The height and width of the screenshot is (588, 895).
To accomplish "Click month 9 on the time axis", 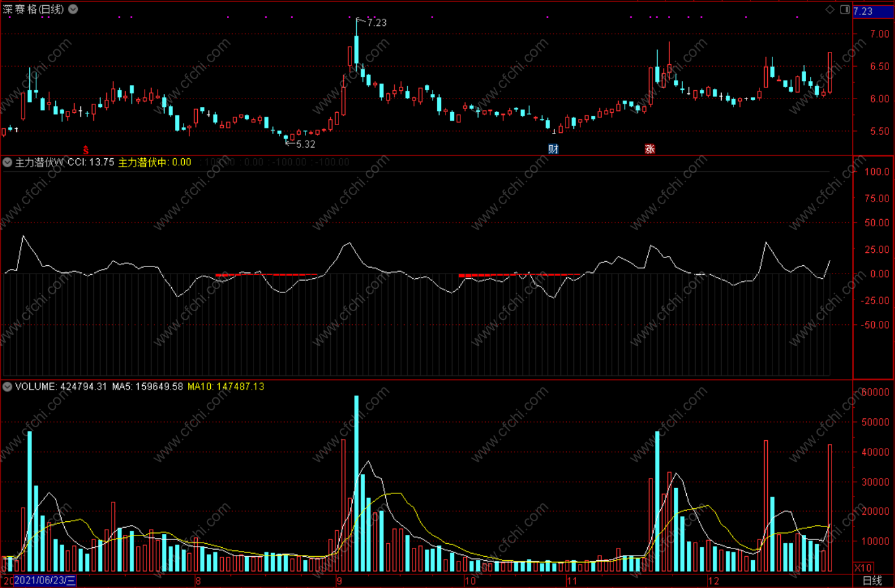I will click(339, 581).
